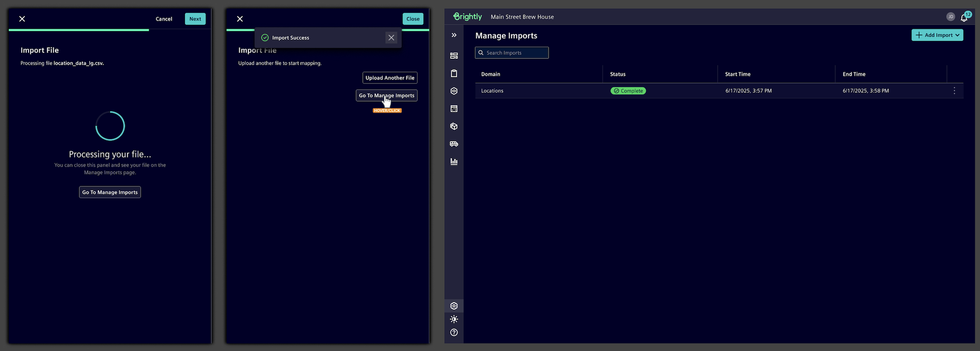Click the teal Close button
This screenshot has width=980, height=351.
coord(413,19)
